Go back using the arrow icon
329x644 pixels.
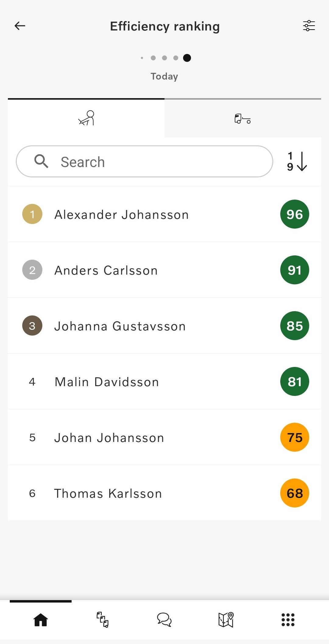click(x=20, y=26)
